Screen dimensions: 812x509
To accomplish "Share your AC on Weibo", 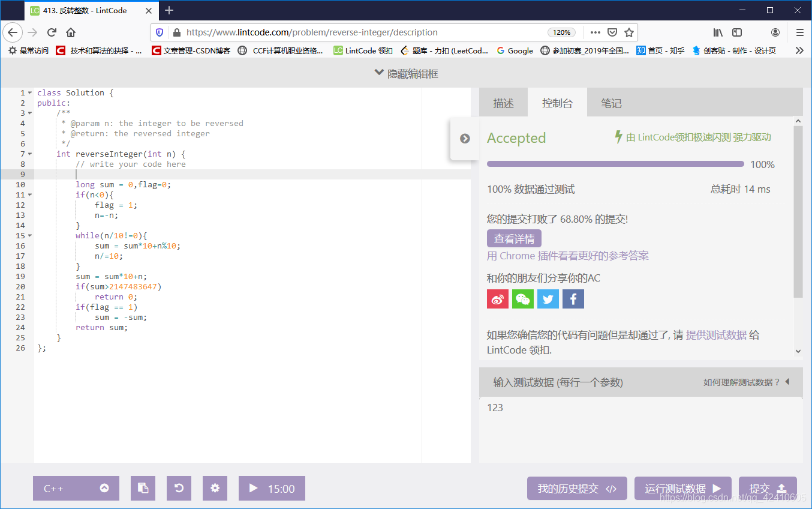I will click(497, 298).
